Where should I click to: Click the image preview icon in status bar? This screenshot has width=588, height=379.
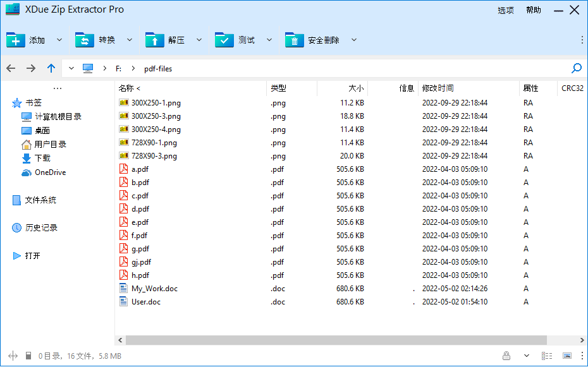tap(567, 356)
